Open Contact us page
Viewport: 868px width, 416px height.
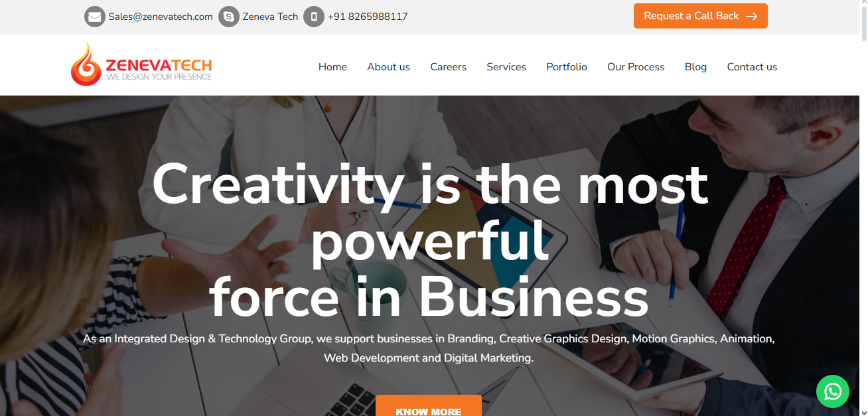[752, 67]
